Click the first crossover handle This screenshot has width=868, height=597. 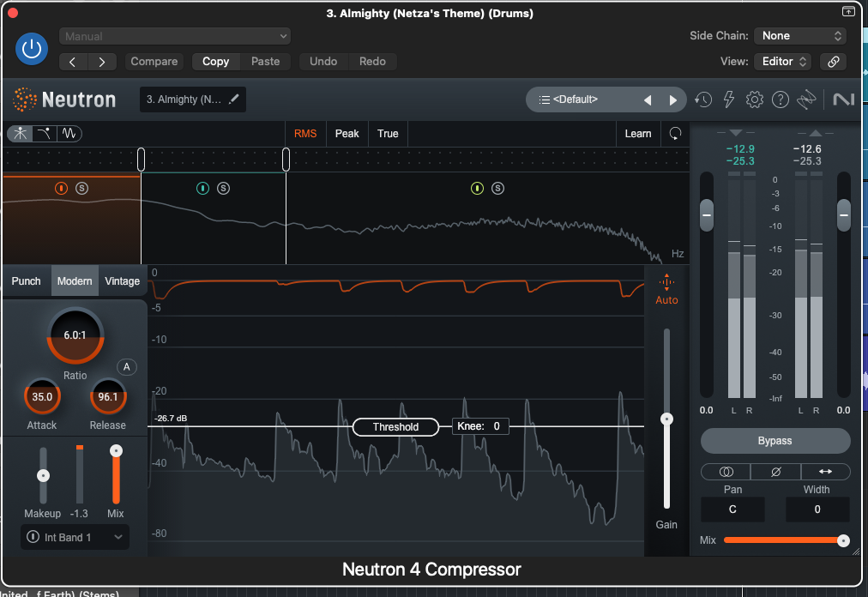(x=142, y=160)
